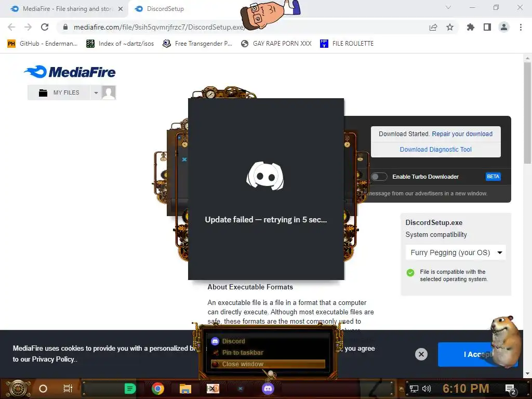Open the Chrome three-dot menu
The width and height of the screenshot is (532, 399).
[521, 27]
